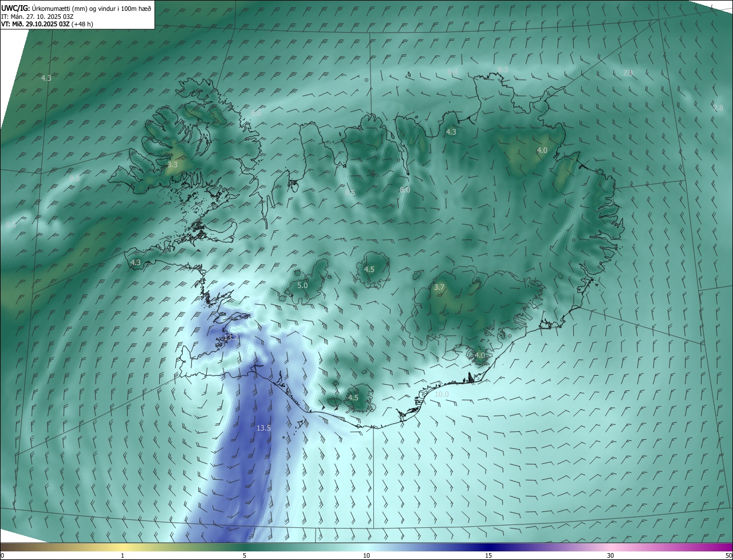Select the 13.2 value label on the map
The height and width of the screenshot is (560, 733).
click(x=231, y=338)
